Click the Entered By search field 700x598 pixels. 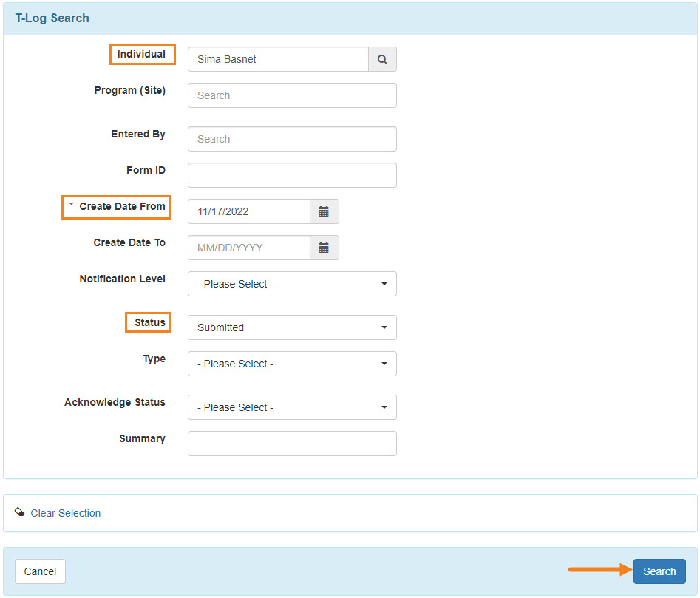tap(292, 139)
